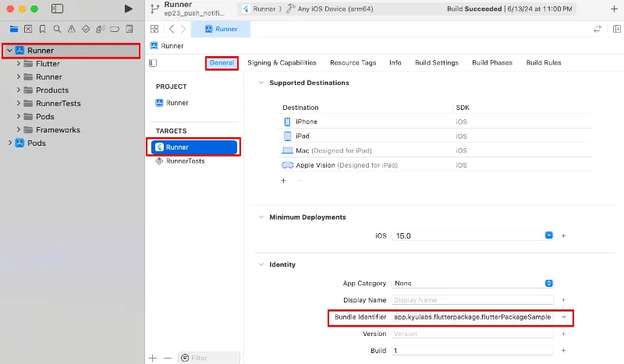Open the Project navigator folder icon
624x364 pixels.
(14, 29)
